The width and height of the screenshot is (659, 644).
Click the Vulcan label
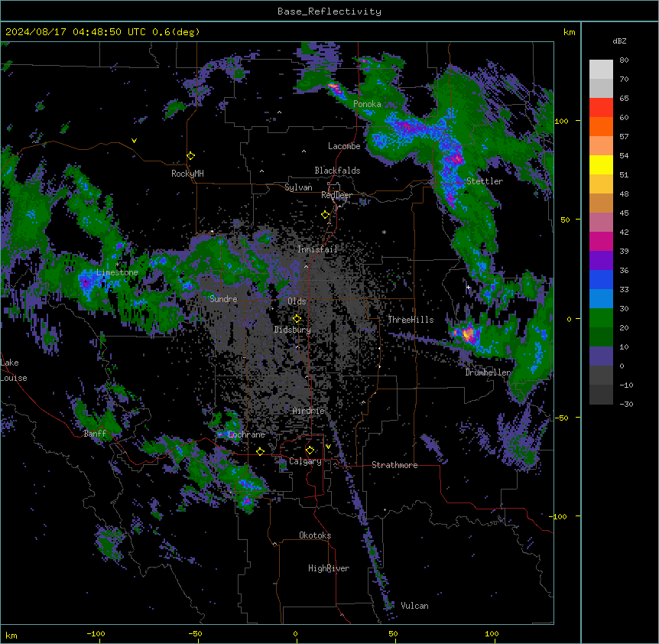point(414,606)
